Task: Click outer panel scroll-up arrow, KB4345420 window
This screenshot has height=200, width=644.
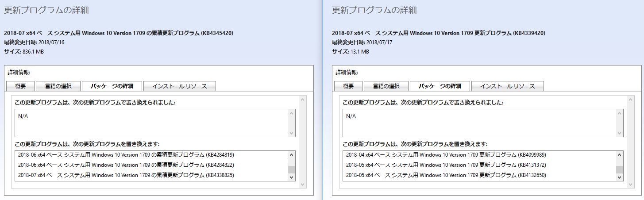Action: pyautogui.click(x=303, y=100)
